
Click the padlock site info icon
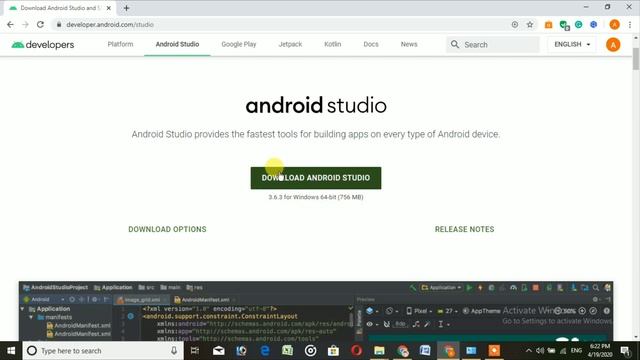(59, 24)
